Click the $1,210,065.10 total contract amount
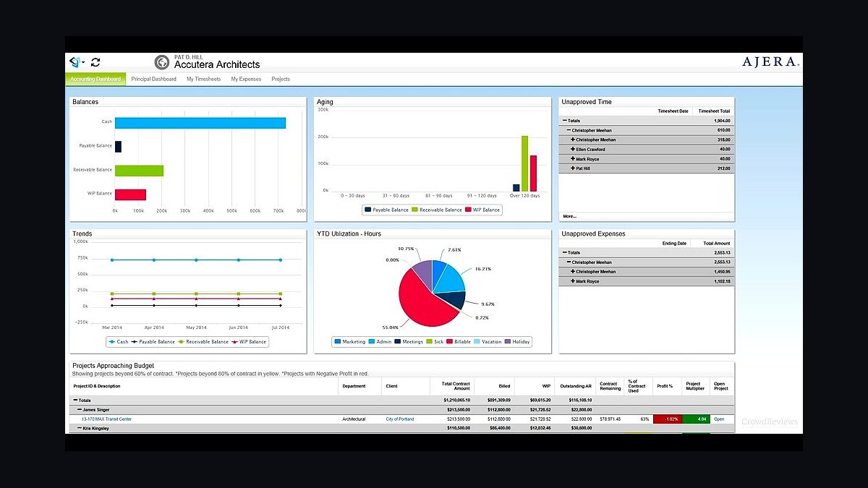The image size is (868, 488). click(x=456, y=400)
